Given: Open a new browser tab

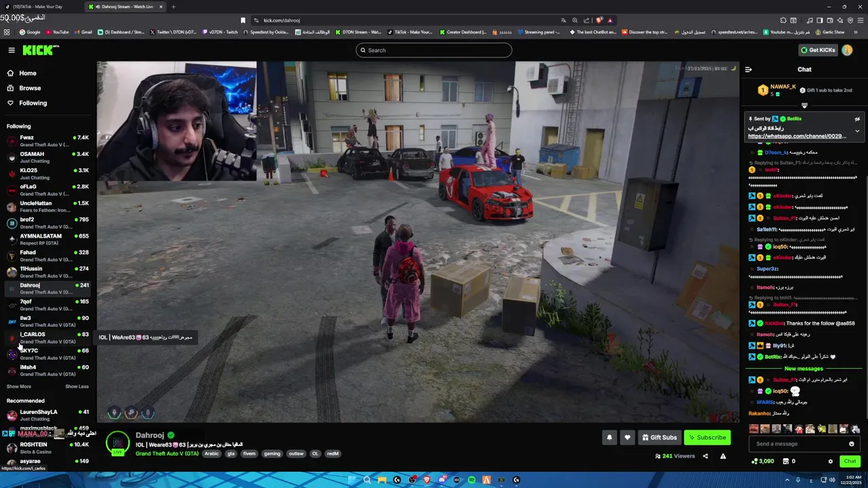Looking at the screenshot, I should click(x=173, y=7).
